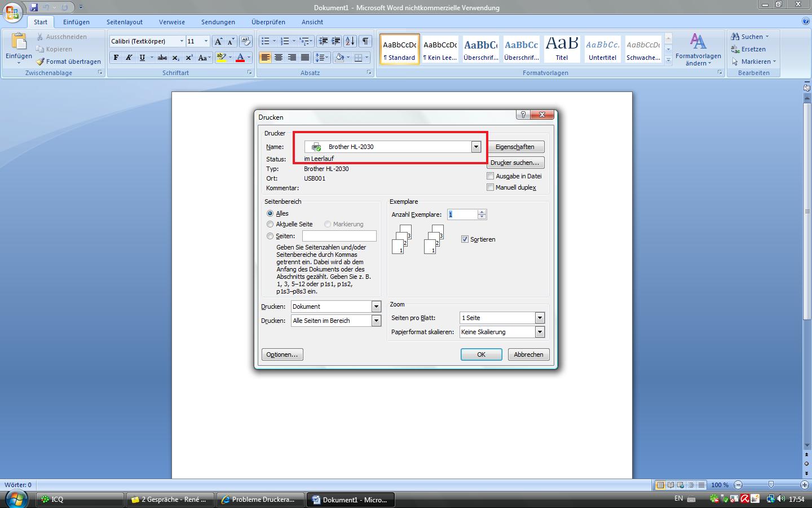Open ICQ from the taskbar
Image resolution: width=812 pixels, height=508 pixels.
point(80,500)
